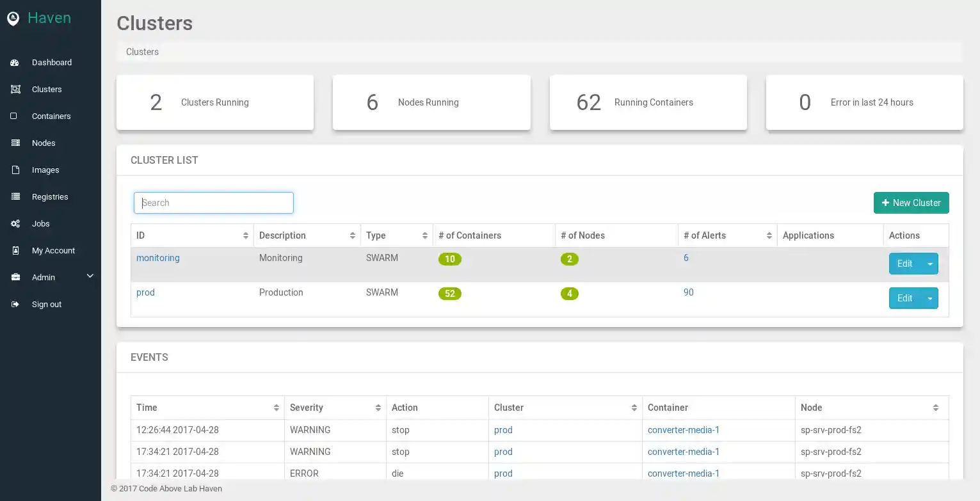Click the Sign out icon in sidebar
Viewport: 980px width, 501px height.
pos(15,305)
